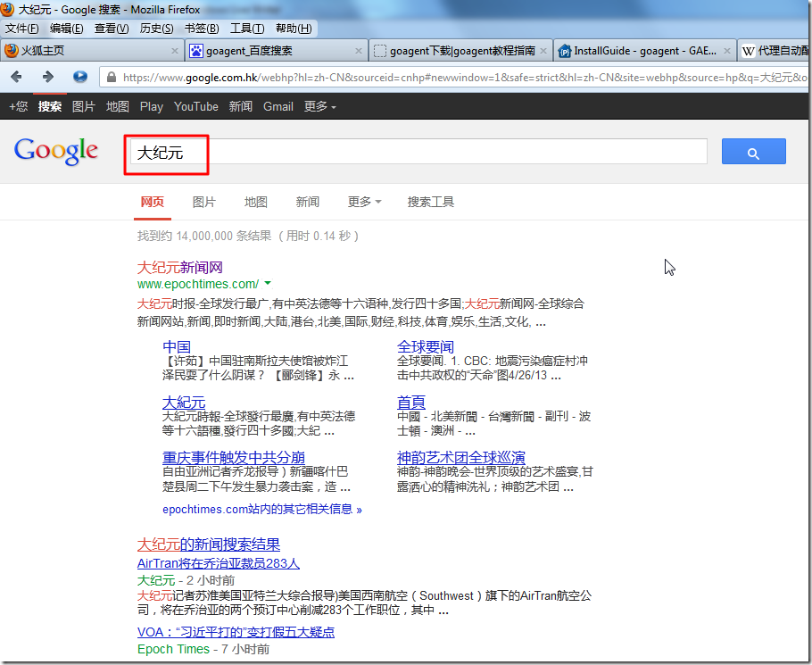Click the Google logo
This screenshot has width=812, height=665.
(56, 151)
